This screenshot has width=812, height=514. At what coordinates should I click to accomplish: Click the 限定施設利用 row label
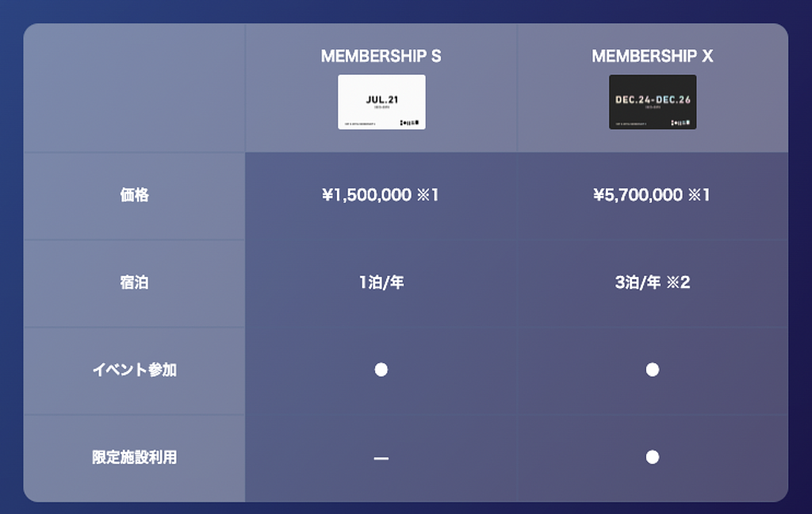tap(134, 457)
